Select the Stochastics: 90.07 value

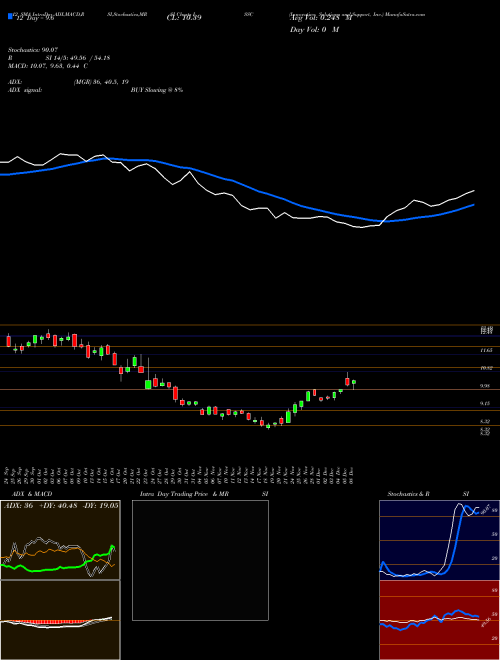32,50
